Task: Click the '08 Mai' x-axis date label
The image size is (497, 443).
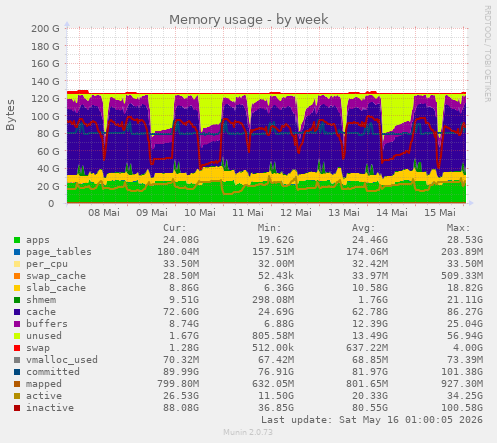Action: pyautogui.click(x=104, y=213)
